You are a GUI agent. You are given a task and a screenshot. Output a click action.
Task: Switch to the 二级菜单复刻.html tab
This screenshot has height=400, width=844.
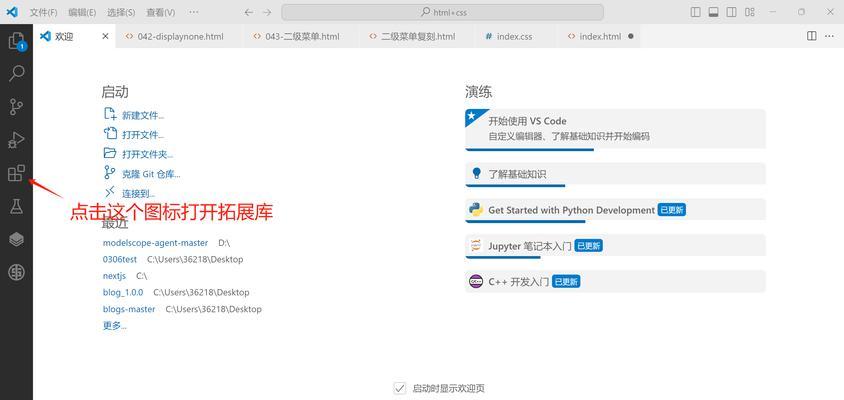(x=417, y=37)
